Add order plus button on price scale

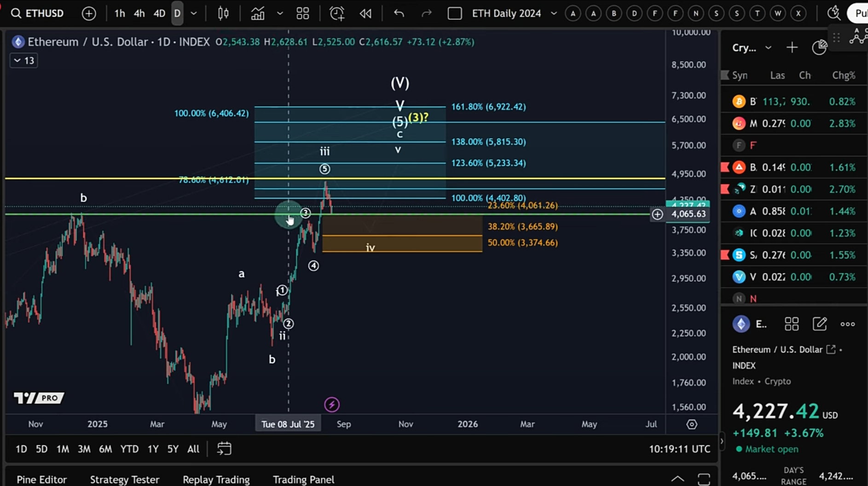(657, 214)
